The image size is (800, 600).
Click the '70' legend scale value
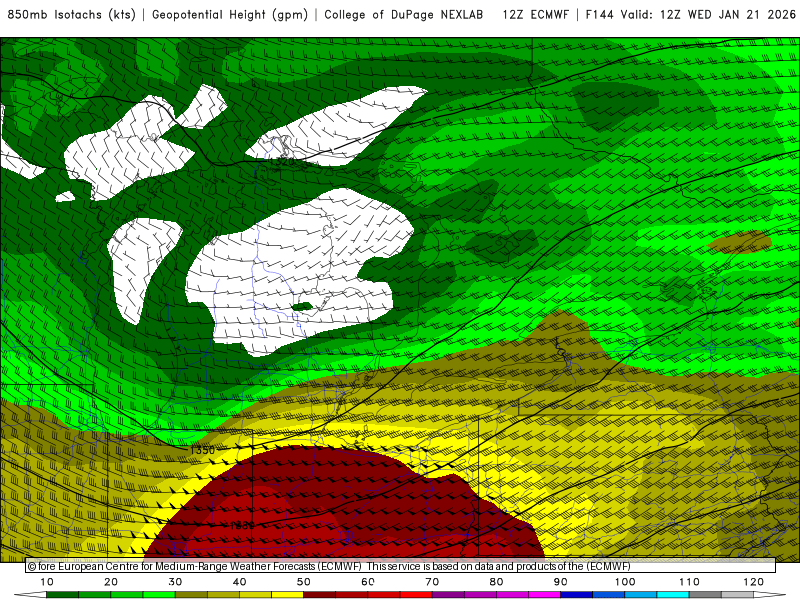432,582
